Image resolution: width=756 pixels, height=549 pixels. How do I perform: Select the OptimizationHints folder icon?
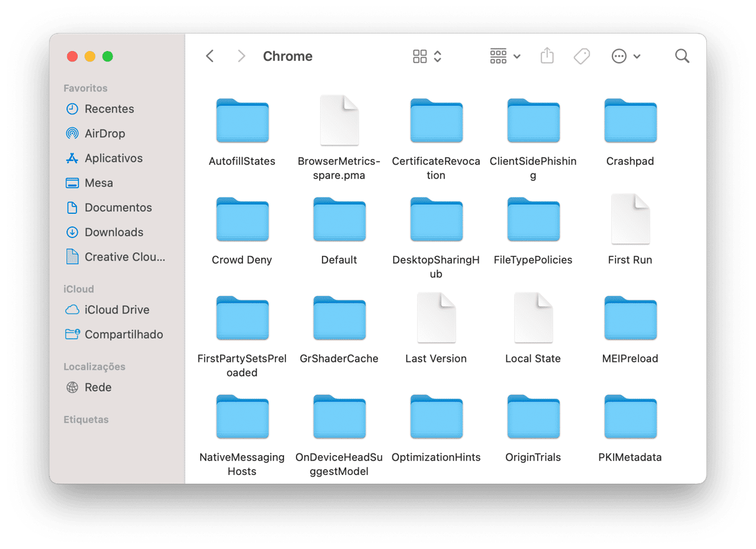point(436,417)
